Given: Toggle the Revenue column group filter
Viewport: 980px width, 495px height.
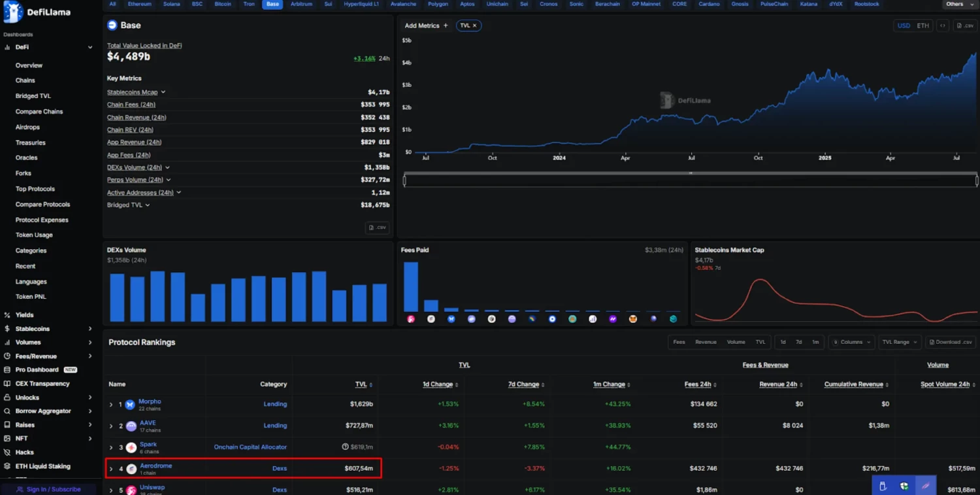Looking at the screenshot, I should [x=706, y=342].
